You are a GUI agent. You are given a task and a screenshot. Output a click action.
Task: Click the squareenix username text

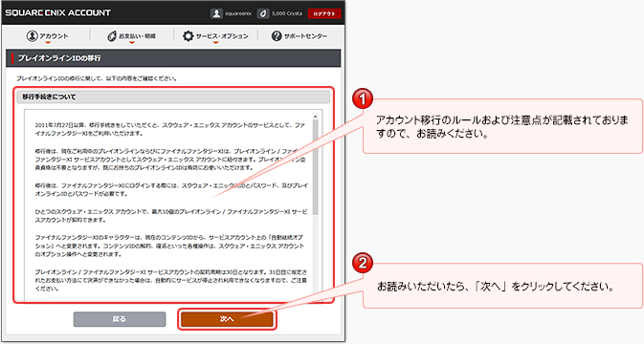tap(238, 13)
